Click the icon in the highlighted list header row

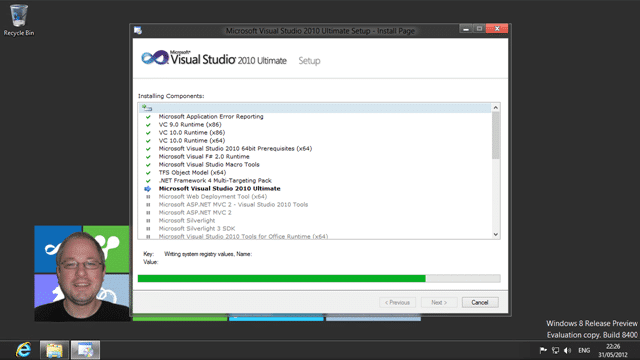[147, 108]
